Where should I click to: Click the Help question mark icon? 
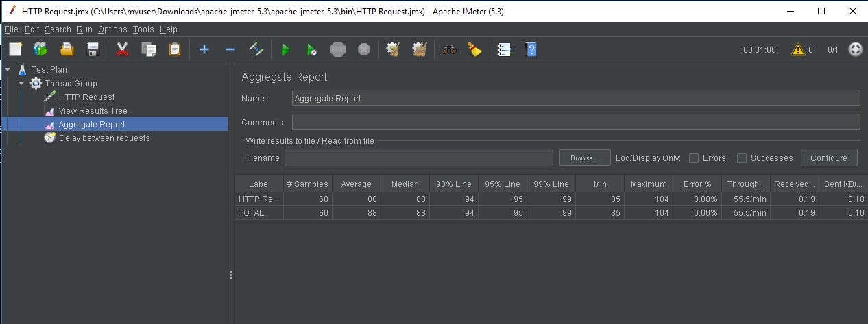click(x=530, y=49)
